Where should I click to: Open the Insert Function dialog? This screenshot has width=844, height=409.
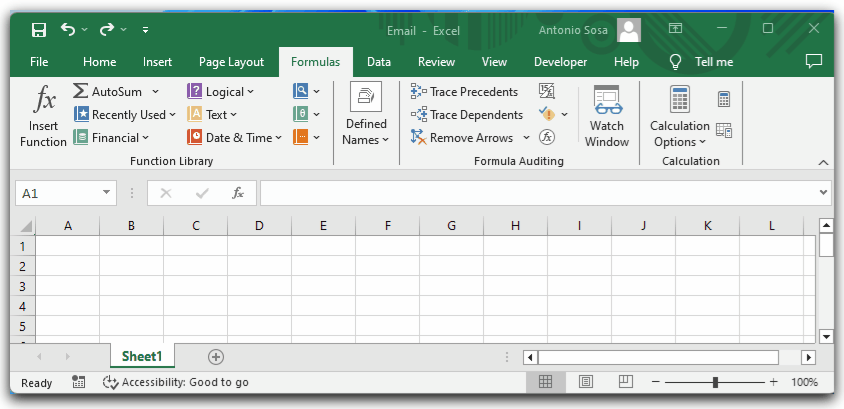pos(44,117)
